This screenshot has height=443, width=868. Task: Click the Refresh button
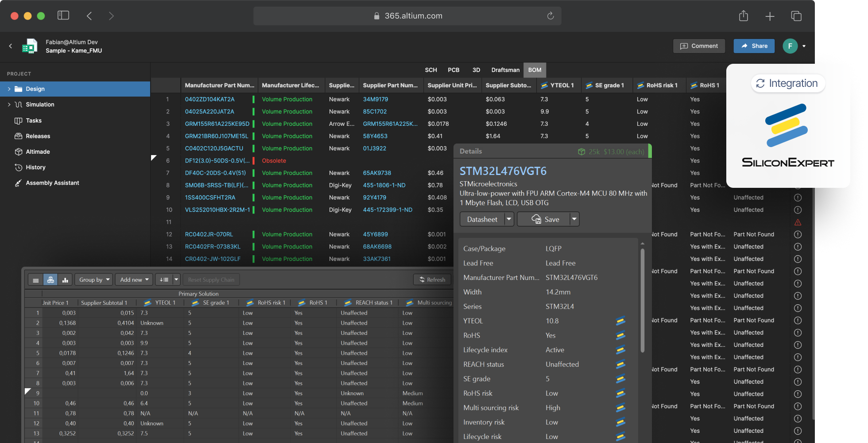pyautogui.click(x=432, y=280)
